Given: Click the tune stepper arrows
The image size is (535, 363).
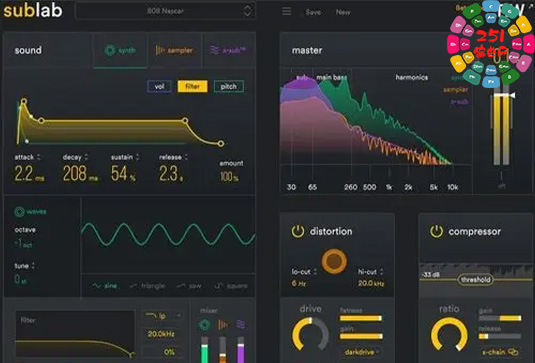Looking at the screenshot, I should tap(33, 265).
